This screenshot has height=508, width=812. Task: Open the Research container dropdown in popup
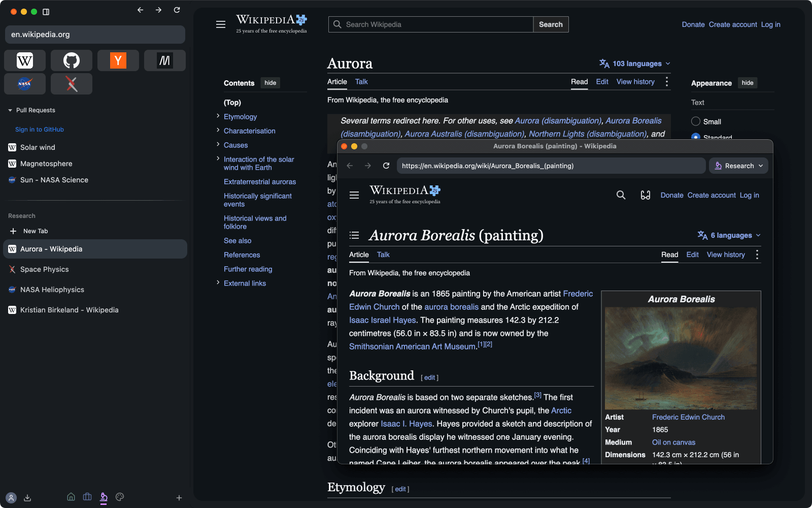coord(738,166)
